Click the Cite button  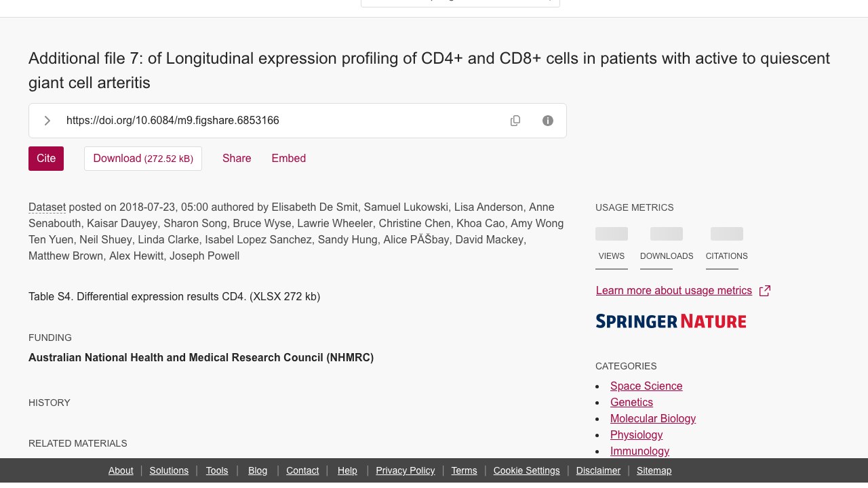click(46, 159)
